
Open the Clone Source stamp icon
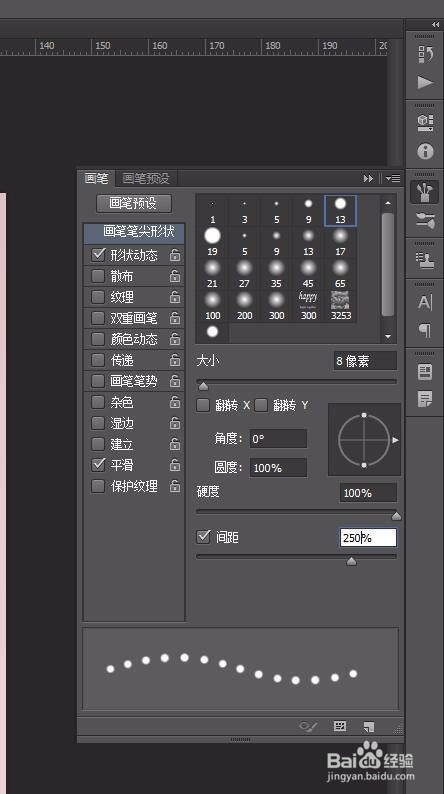click(425, 262)
